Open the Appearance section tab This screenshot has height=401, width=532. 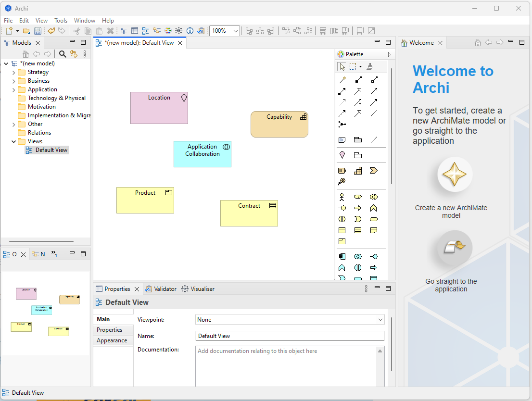click(x=113, y=340)
